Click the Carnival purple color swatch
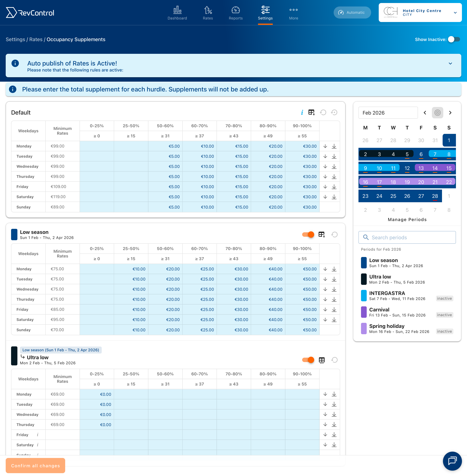This screenshot has height=476, width=467. point(364,312)
